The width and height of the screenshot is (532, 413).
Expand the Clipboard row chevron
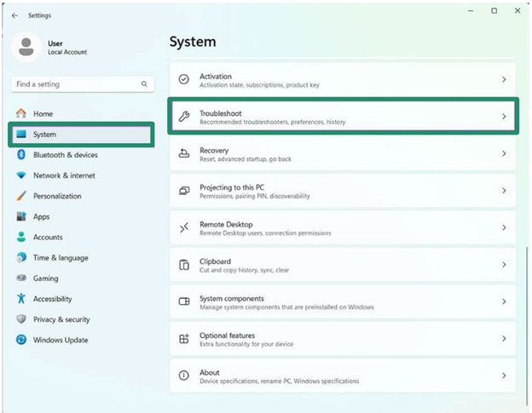(x=503, y=265)
